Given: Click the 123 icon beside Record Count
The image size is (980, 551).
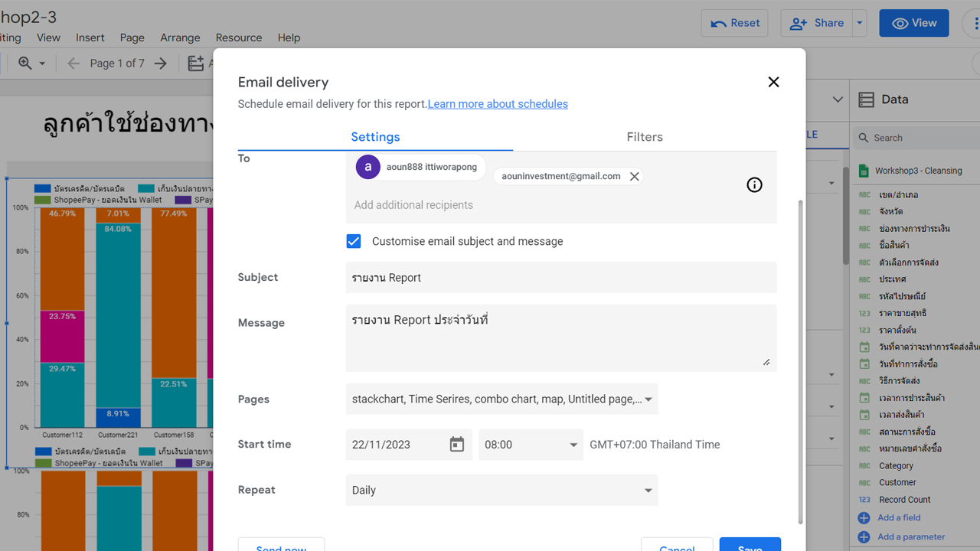Looking at the screenshot, I should click(x=864, y=500).
